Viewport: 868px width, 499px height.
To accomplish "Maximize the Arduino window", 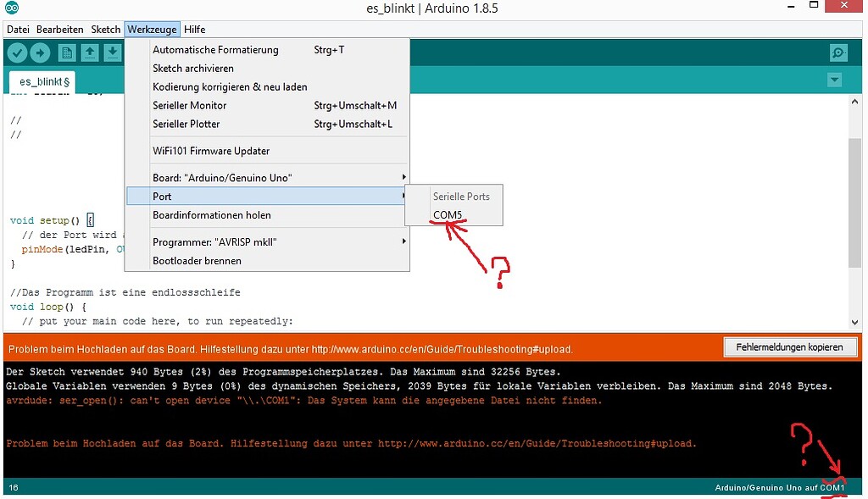I will coord(814,5).
